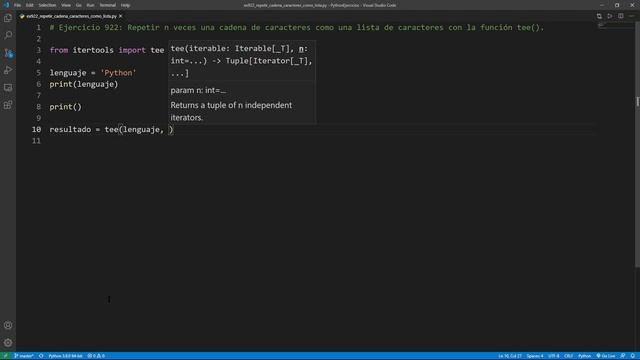Restore down the VS Code window

[x=617, y=5]
